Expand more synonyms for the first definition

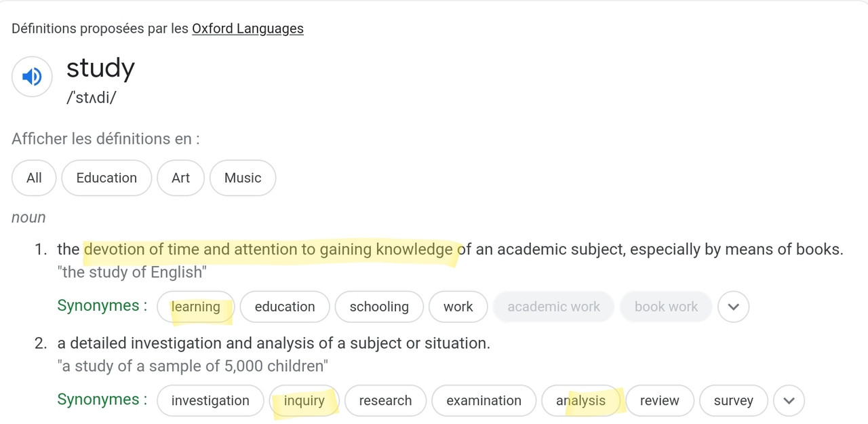(x=733, y=307)
